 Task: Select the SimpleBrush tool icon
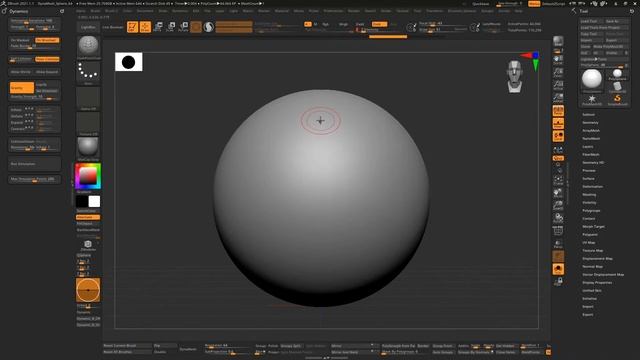point(618,99)
